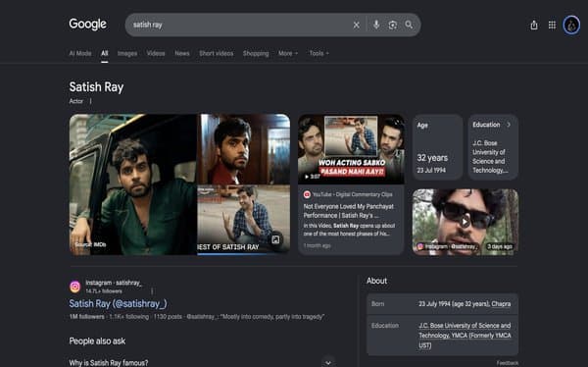This screenshot has width=588, height=367.
Task: Click the '1 month ago' video timestamp
Action: coord(318,245)
